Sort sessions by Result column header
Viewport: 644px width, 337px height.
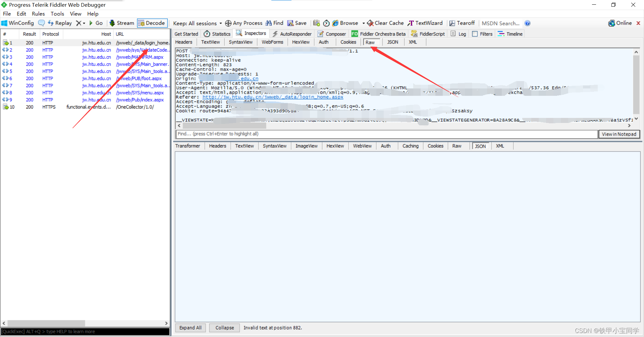(30, 34)
